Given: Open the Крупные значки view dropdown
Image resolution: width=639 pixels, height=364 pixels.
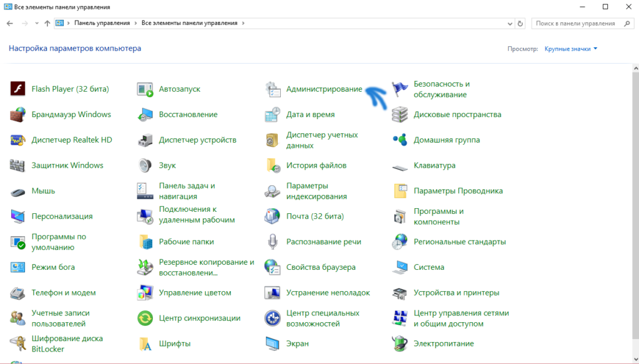Looking at the screenshot, I should click(571, 49).
